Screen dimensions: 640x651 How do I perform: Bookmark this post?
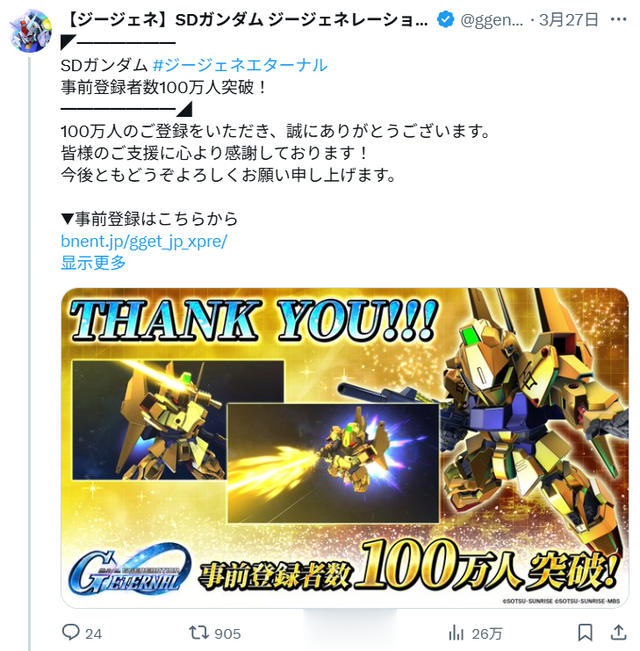pos(585,633)
